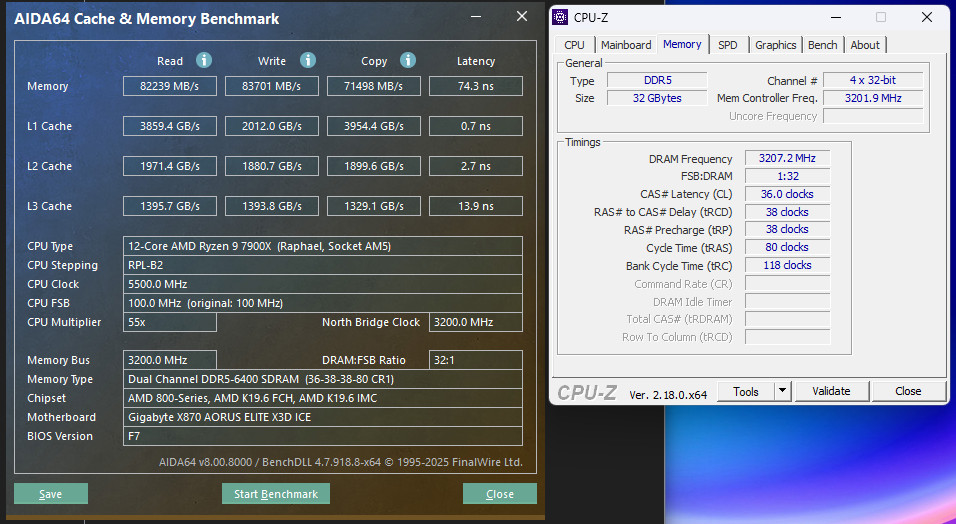Screen dimensions: 956x524
Task: Click the Memory Read result field
Action: tap(169, 86)
